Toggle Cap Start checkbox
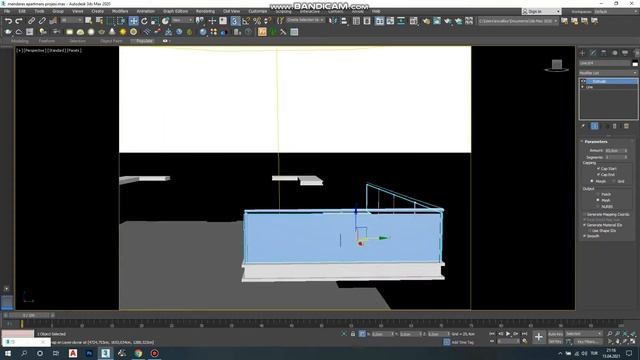The image size is (640, 360). click(598, 169)
